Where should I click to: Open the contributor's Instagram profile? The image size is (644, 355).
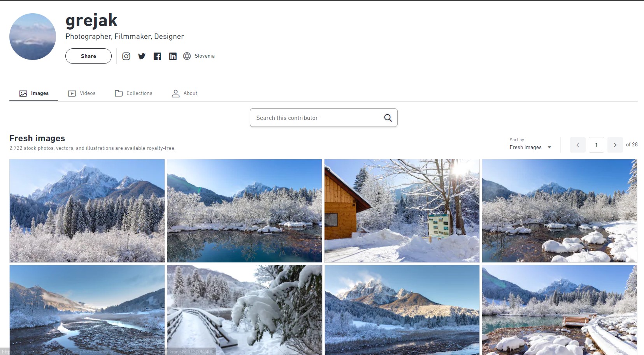tap(126, 56)
